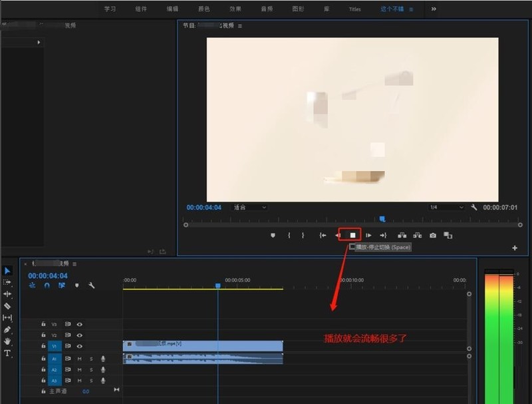Open the 颜色 workspace tab

204,9
